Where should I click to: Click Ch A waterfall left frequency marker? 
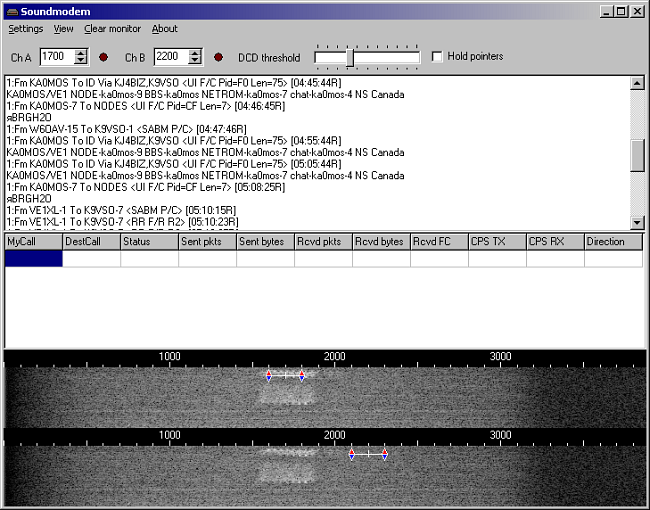(x=269, y=376)
